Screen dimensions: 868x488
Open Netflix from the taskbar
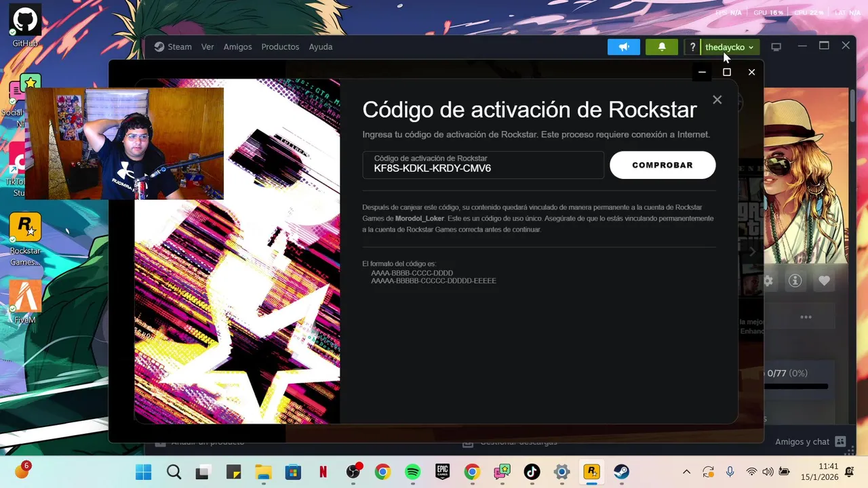[x=323, y=472]
